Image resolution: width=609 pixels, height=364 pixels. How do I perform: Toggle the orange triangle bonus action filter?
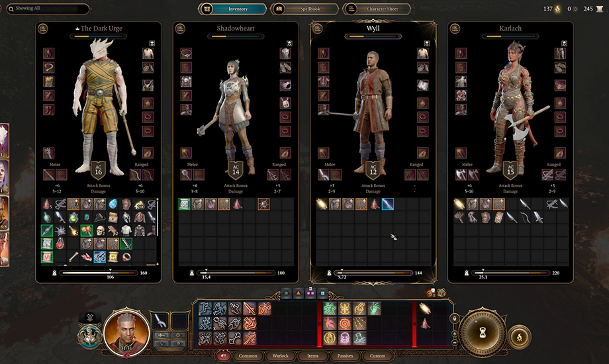pyautogui.click(x=299, y=293)
